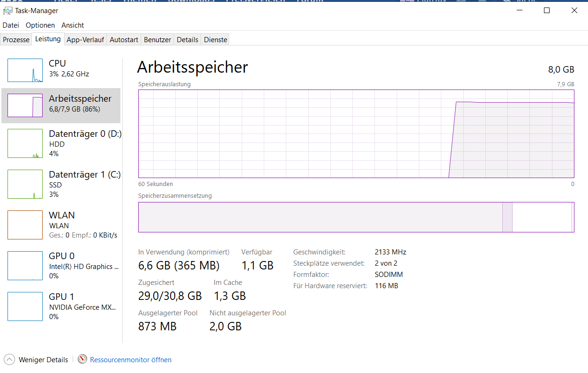
Task: Click the Speicherauslastung usage graph
Action: coord(356,134)
